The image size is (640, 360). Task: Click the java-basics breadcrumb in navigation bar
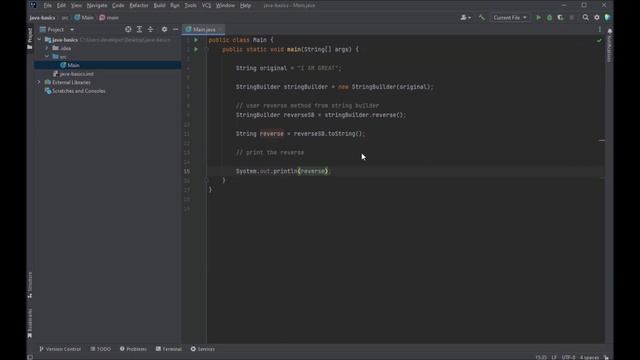point(42,18)
